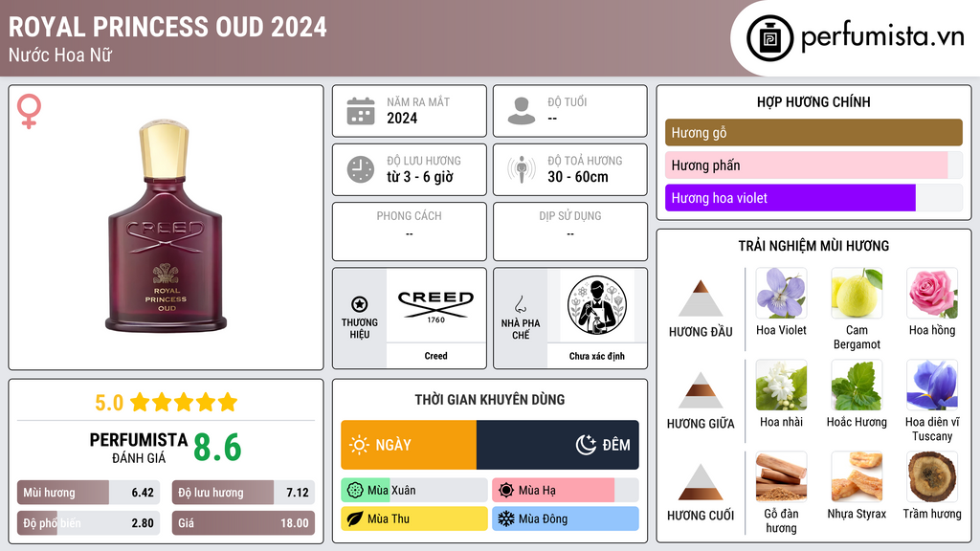Open the Hoa Violet note image
Viewport: 980px width, 551px height.
tap(781, 293)
